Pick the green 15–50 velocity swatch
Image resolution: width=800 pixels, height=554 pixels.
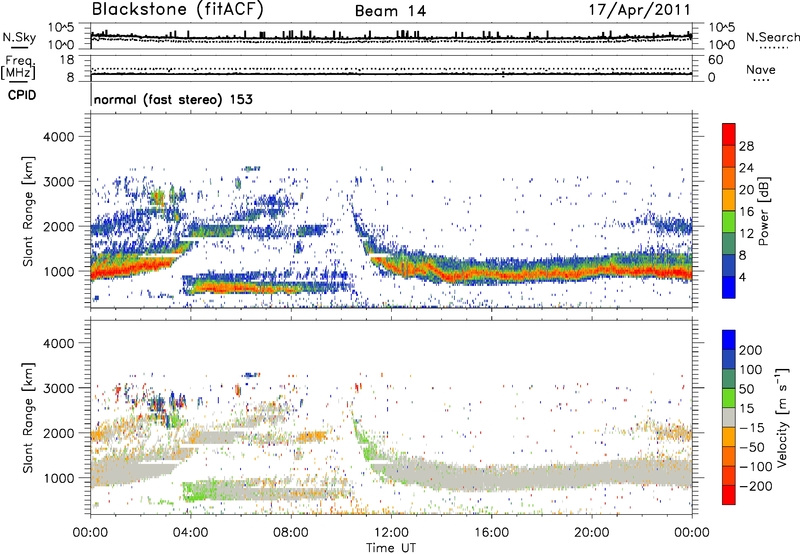click(729, 398)
